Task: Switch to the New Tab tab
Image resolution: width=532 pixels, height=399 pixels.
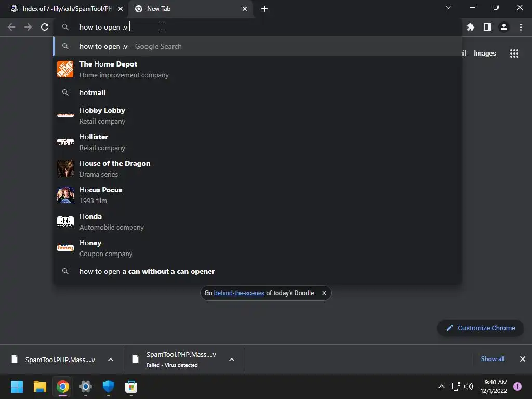Action: coord(190,9)
